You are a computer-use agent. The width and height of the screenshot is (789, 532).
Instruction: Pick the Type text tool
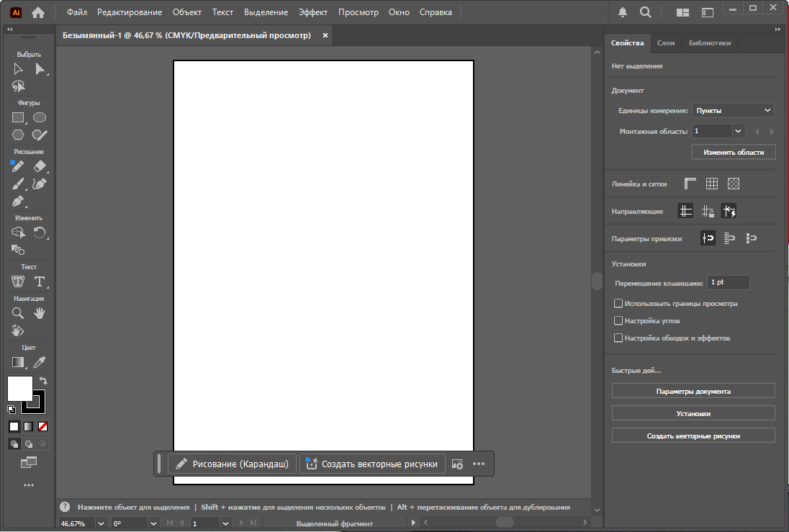(x=40, y=281)
